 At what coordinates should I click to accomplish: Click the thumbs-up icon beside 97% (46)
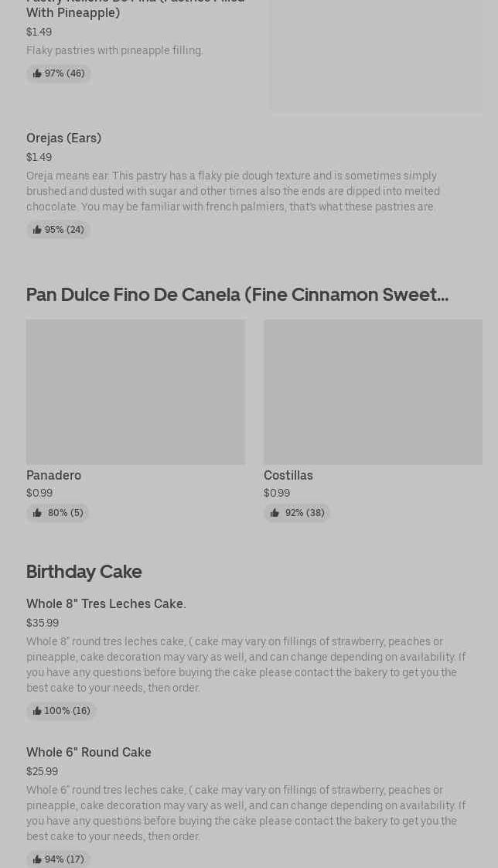(x=37, y=74)
